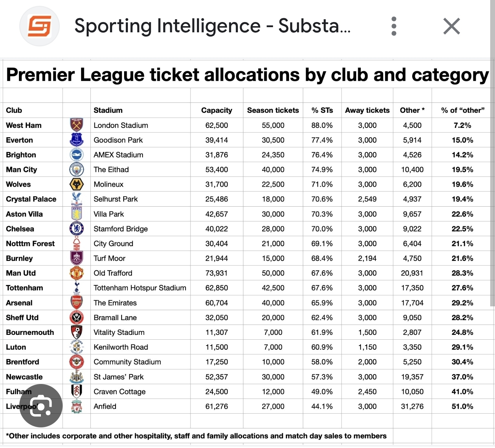Screen dimensions: 495x448
Task: Tap the Tottenham Hotspur Stadium cell
Action: coord(140,288)
